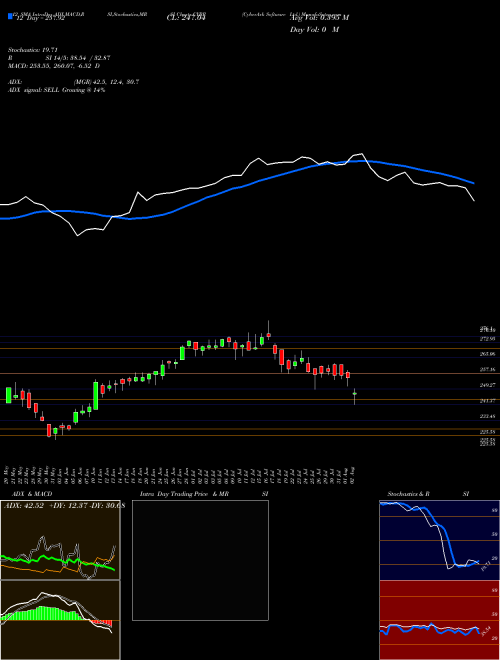Click the 257.36 price axis label

(x=487, y=370)
